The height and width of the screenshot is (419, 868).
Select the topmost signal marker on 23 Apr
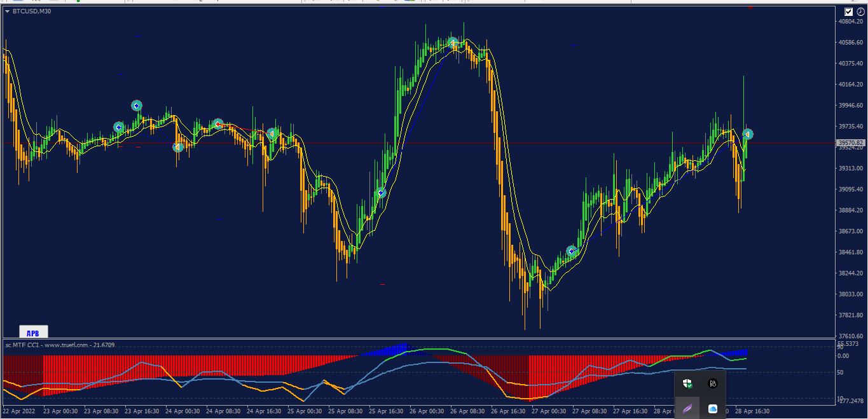click(x=137, y=106)
